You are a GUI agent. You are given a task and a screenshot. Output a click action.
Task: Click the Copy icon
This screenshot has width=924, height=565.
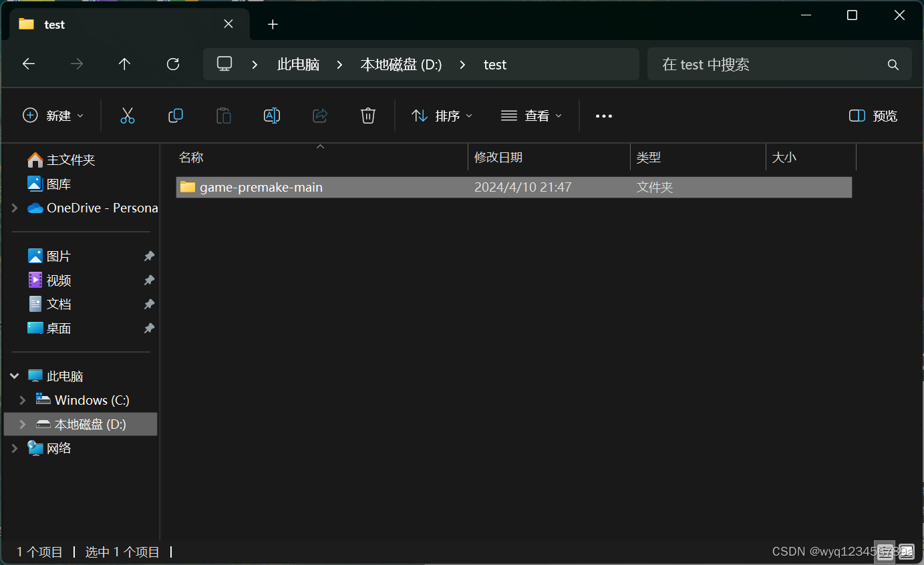[176, 115]
